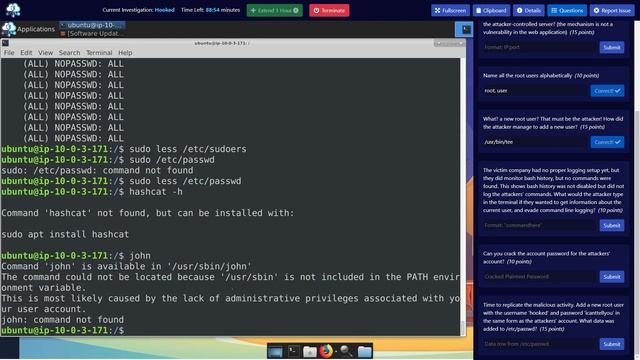640x360 pixels.
Task: Open the application finder magnifier in the dock
Action: pyautogui.click(x=346, y=351)
